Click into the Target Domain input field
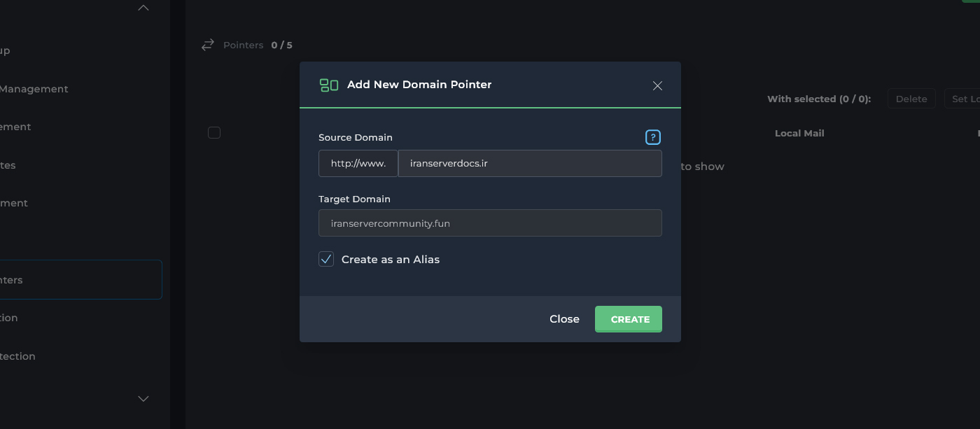Image resolution: width=980 pixels, height=429 pixels. (490, 223)
